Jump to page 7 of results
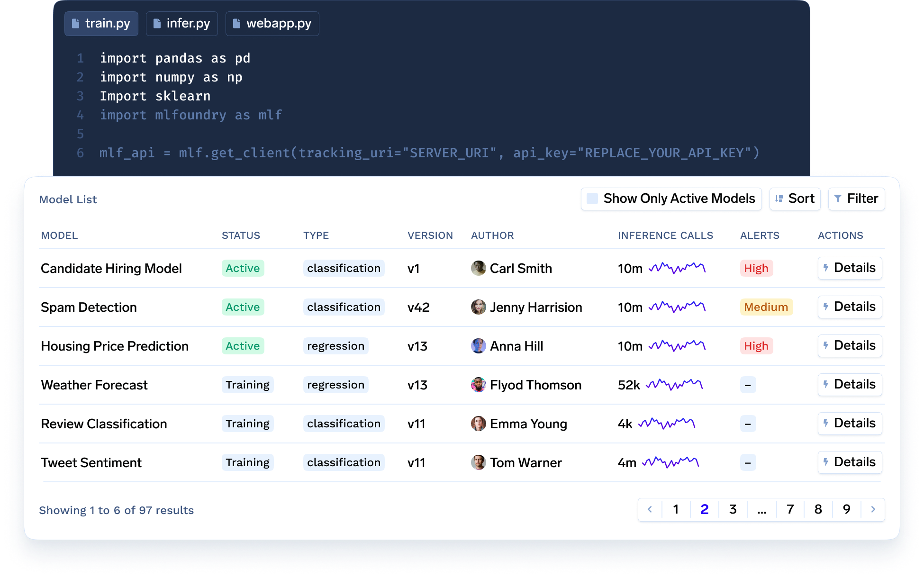Screen dimensions: 924x578 pos(790,509)
